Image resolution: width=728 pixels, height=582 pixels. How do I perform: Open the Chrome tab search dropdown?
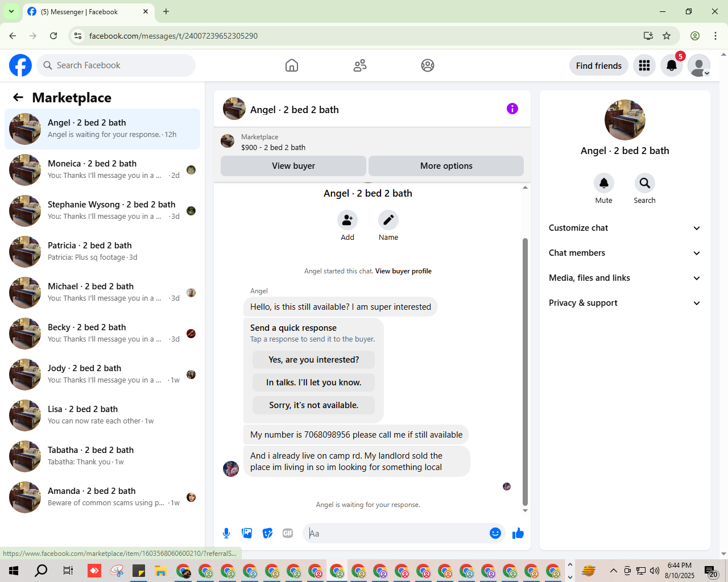click(x=11, y=11)
